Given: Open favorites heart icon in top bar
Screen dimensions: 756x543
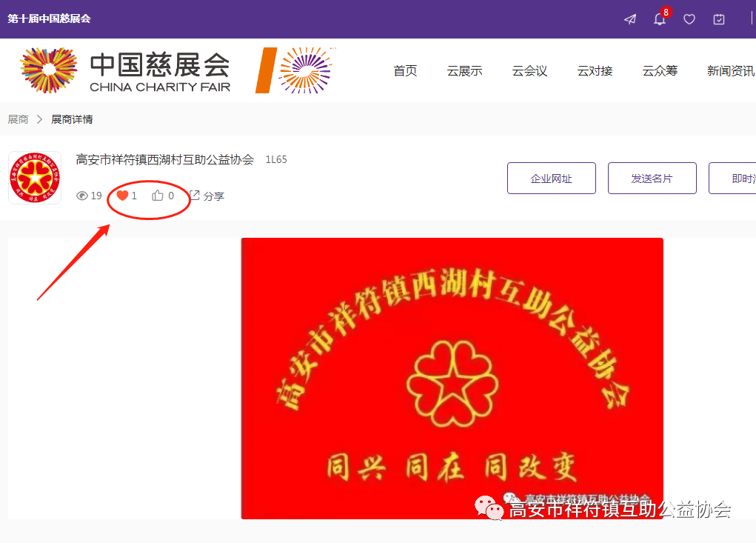Looking at the screenshot, I should [x=689, y=19].
